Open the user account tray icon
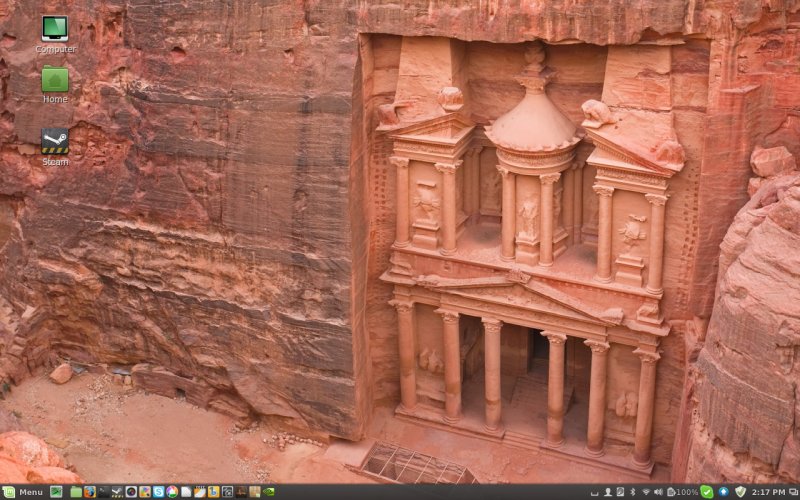 [608, 492]
